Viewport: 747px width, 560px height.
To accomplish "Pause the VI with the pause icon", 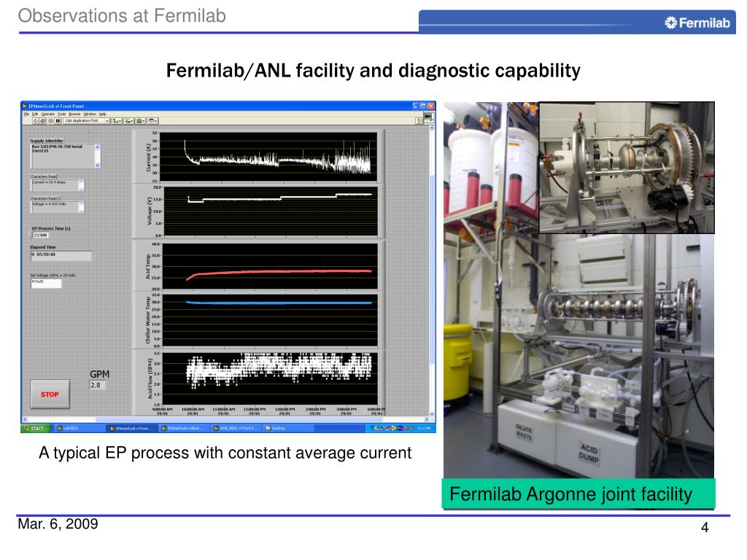I will tap(58, 121).
